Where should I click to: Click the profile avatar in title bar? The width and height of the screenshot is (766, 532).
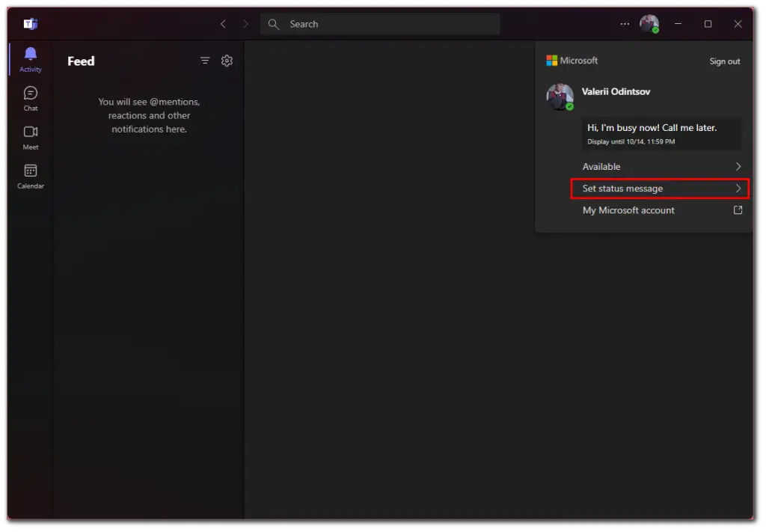click(649, 24)
